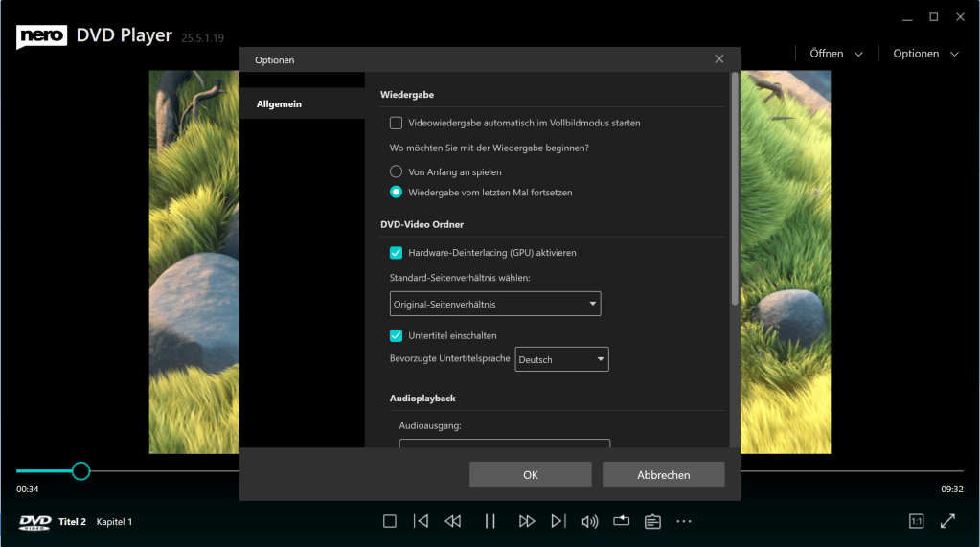Screen dimensions: 980x547
Task: Open the Deutsch subtitle language dropdown
Action: click(561, 359)
